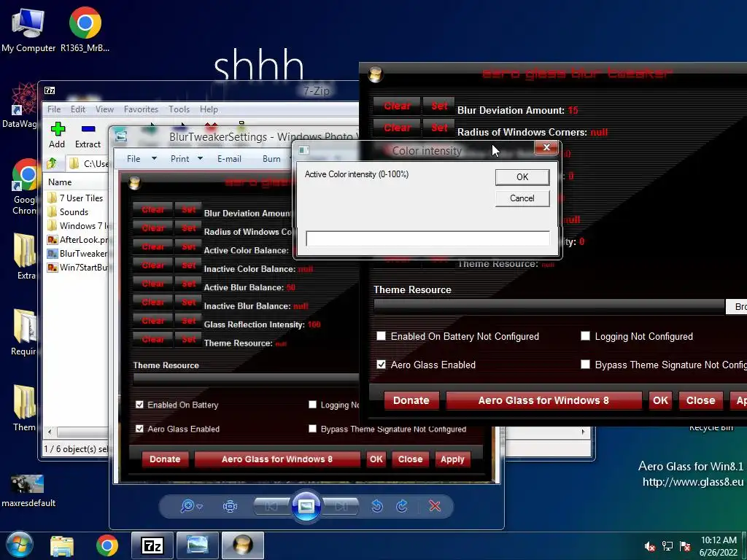The image size is (747, 560).
Task: Click the Theme Resource path field in Tweaker
Action: [x=549, y=307]
